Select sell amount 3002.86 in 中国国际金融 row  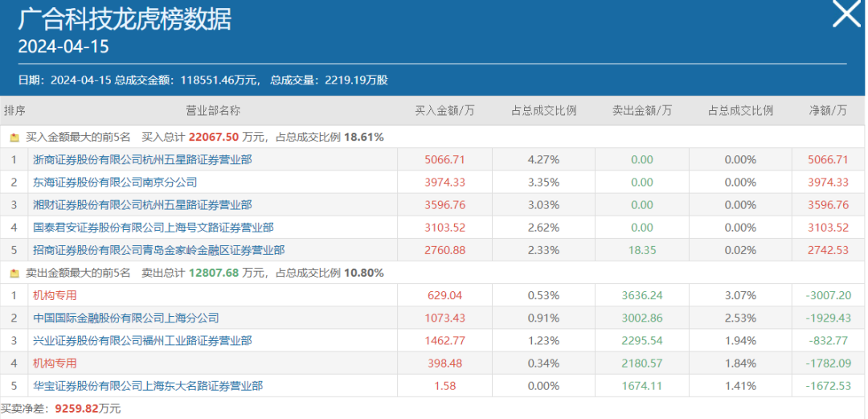[x=642, y=318]
